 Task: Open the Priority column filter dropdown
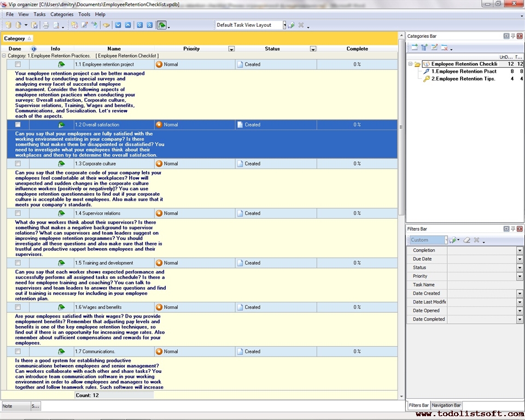[x=231, y=49]
